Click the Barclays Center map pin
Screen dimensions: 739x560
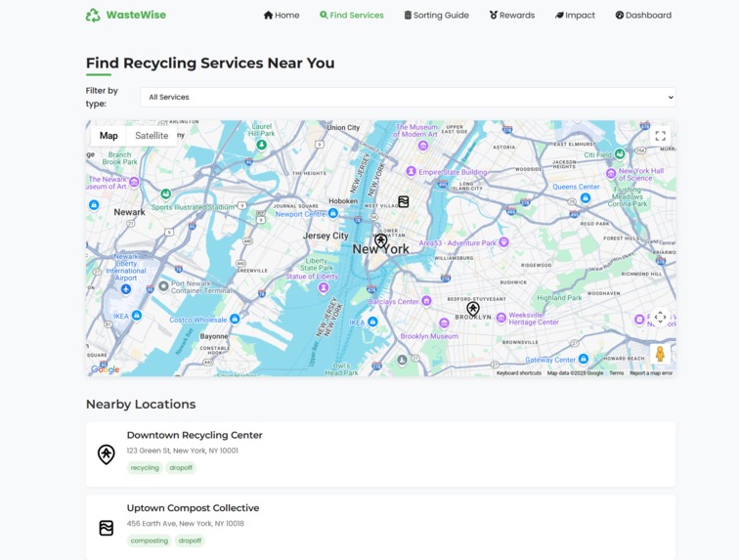(426, 301)
